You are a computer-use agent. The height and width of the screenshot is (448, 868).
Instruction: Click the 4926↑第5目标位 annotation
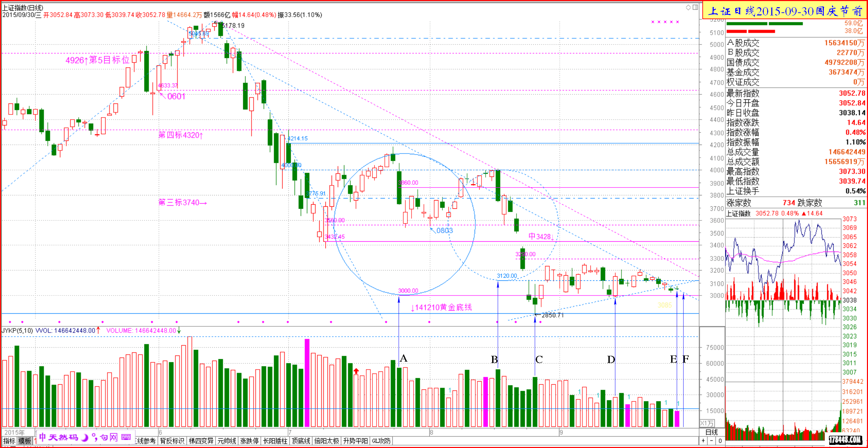click(97, 60)
